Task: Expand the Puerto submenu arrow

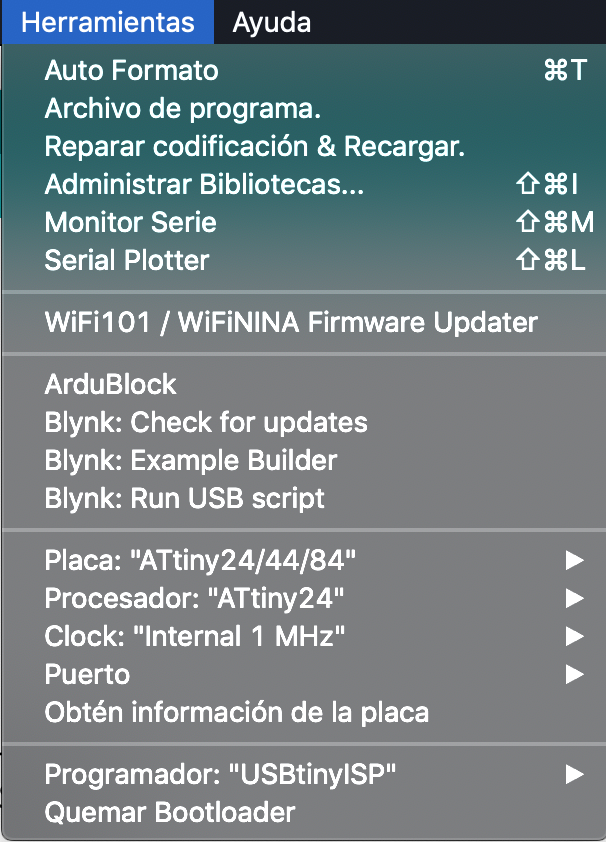Action: 574,674
